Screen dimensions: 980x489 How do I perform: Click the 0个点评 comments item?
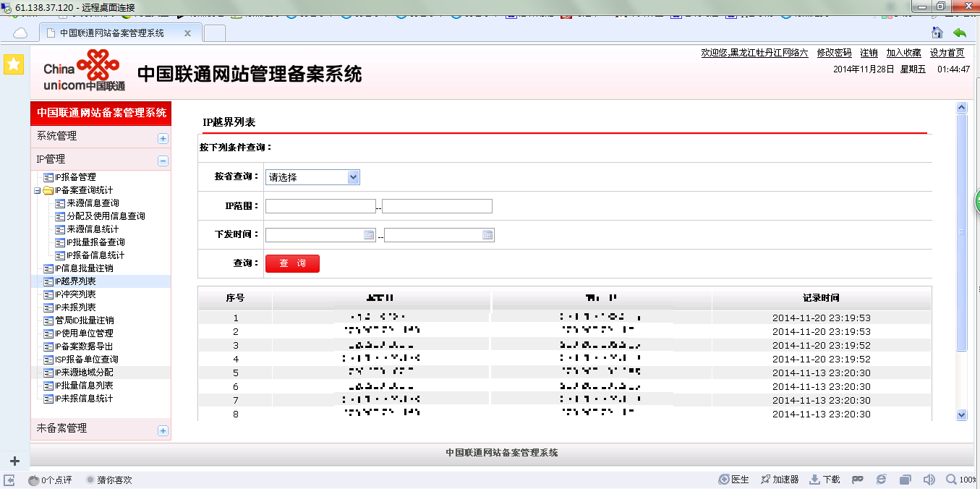(x=50, y=480)
